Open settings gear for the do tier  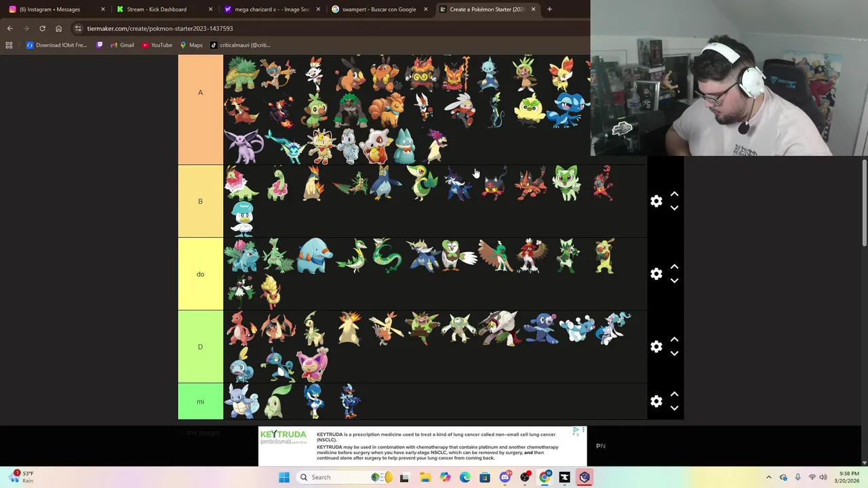click(x=656, y=274)
